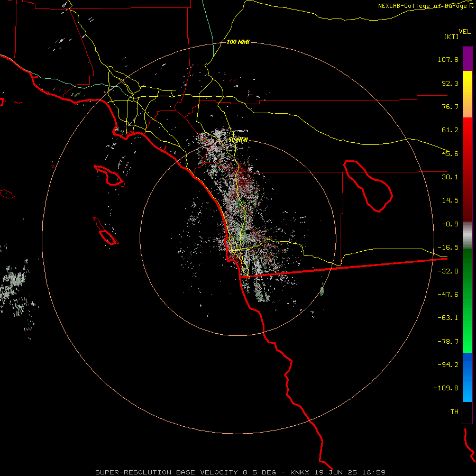The height and width of the screenshot is (476, 476).
Task: Select the 92.3 scale value
Action: (450, 83)
